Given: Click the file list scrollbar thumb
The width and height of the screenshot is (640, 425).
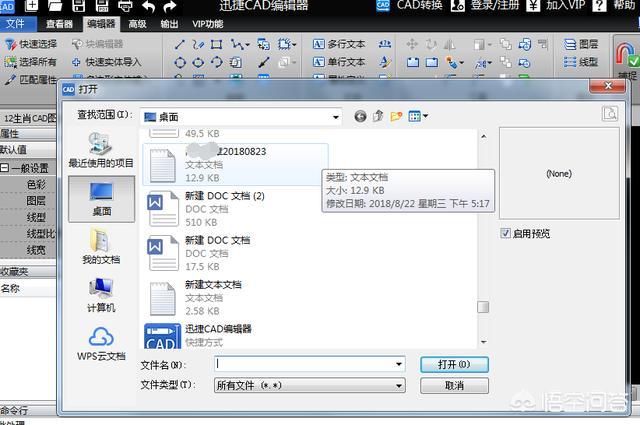Looking at the screenshot, I should 483,307.
